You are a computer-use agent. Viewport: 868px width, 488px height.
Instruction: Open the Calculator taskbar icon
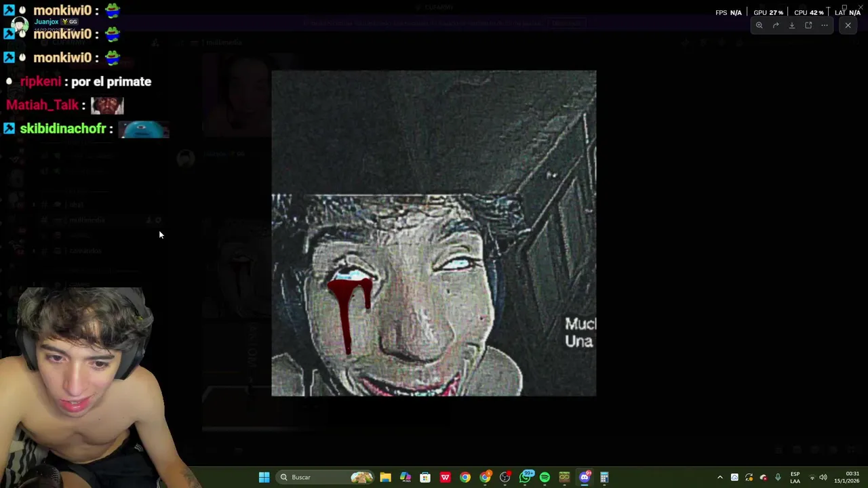[x=604, y=477]
